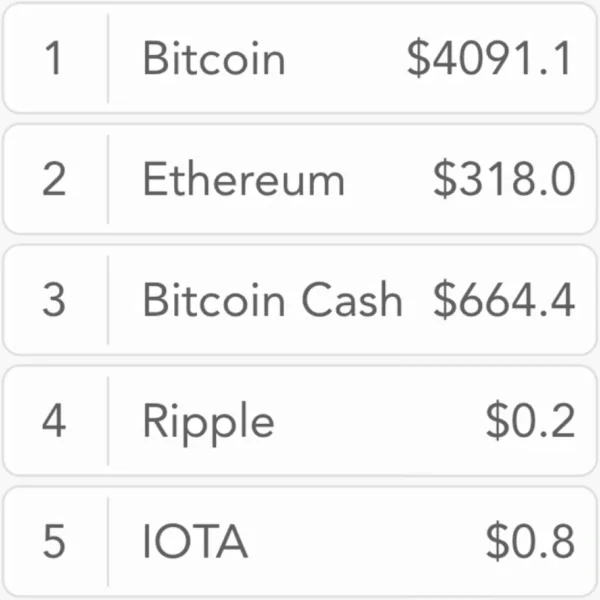Tap the $664.4 price value
This screenshot has height=600, width=600.
point(504,300)
